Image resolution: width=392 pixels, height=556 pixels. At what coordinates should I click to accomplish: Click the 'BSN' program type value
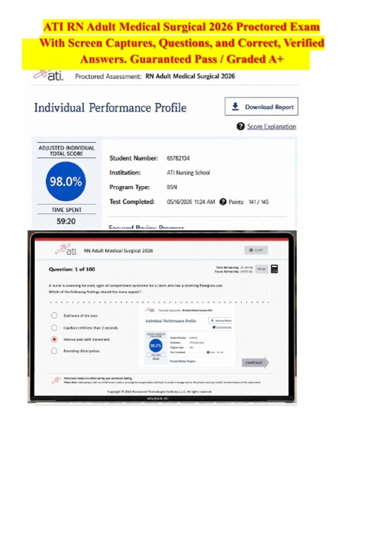click(x=172, y=187)
